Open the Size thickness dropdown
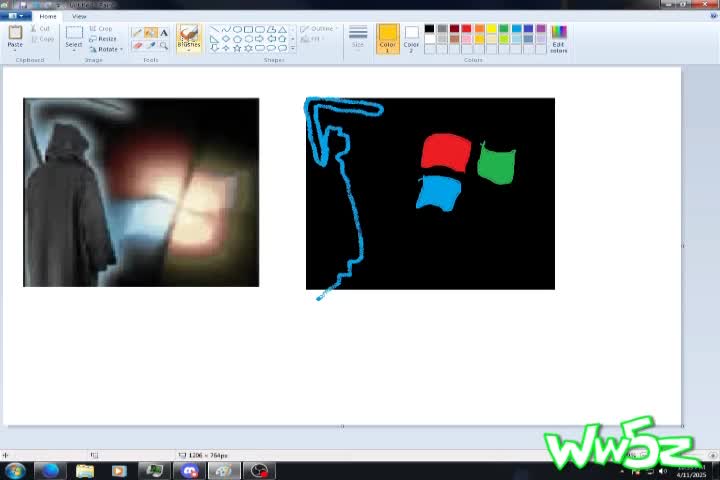Viewport: 720px width, 480px height. coord(358,37)
